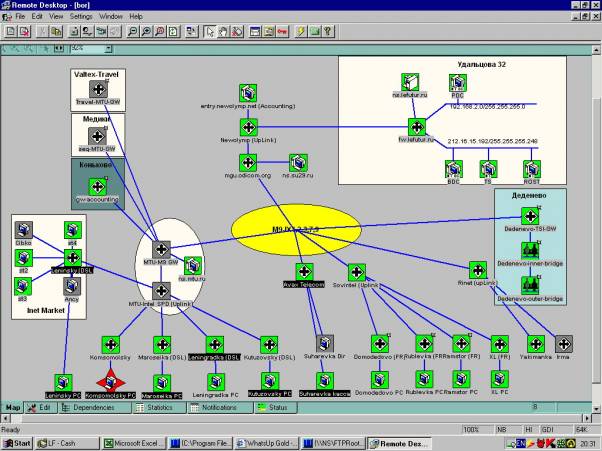Click the Paste toolbar icon
This screenshot has height=451, width=602.
[56, 31]
